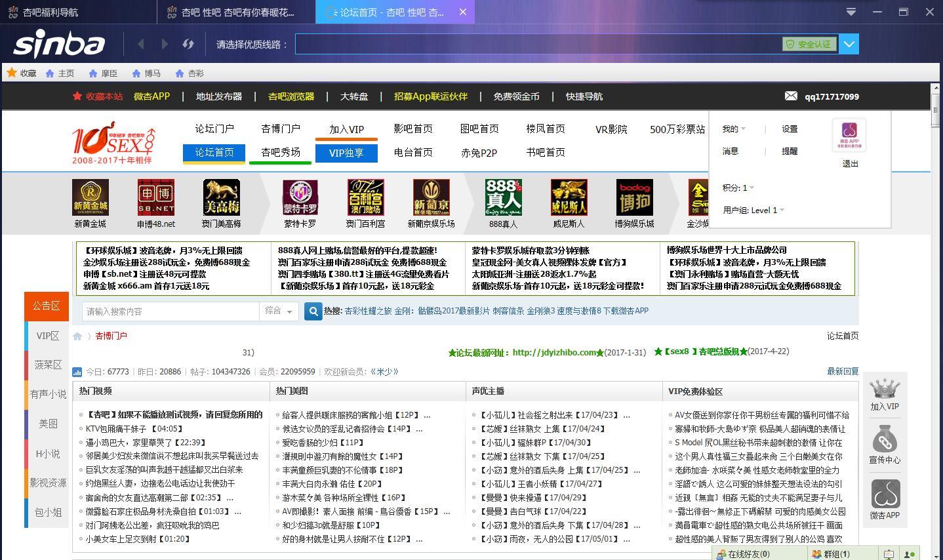Click the blue magnifier search button
Image resolution: width=943 pixels, height=560 pixels.
pyautogui.click(x=313, y=311)
